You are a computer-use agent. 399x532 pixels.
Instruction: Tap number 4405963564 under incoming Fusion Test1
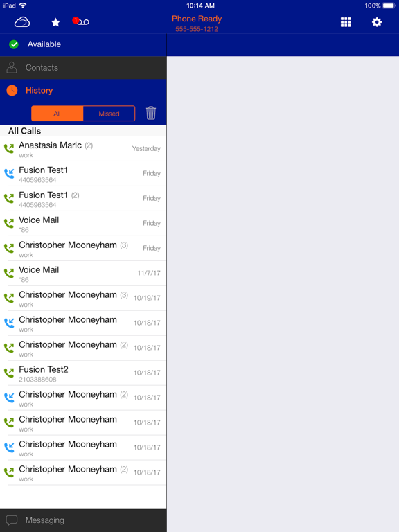pyautogui.click(x=37, y=180)
